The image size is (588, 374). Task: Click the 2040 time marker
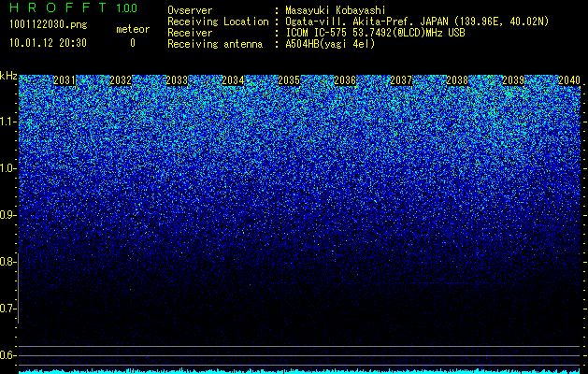(x=569, y=80)
